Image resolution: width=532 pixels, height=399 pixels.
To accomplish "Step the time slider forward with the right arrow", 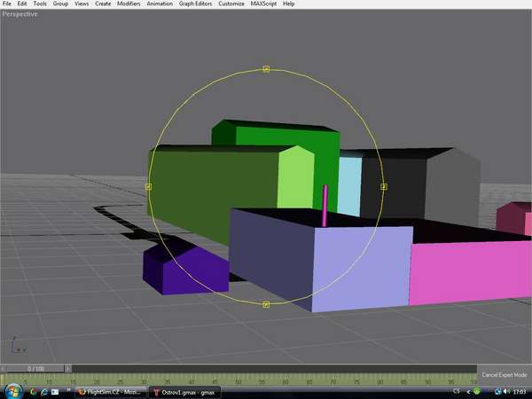I will 68,369.
